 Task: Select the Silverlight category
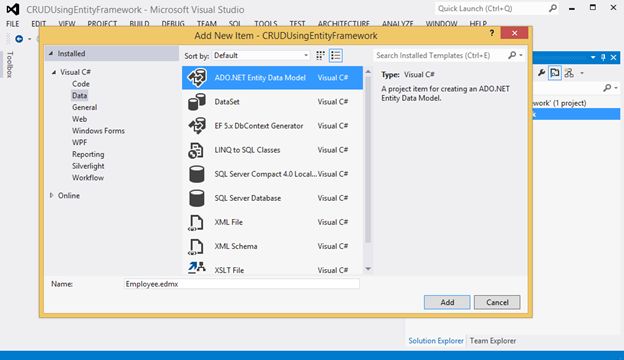88,166
